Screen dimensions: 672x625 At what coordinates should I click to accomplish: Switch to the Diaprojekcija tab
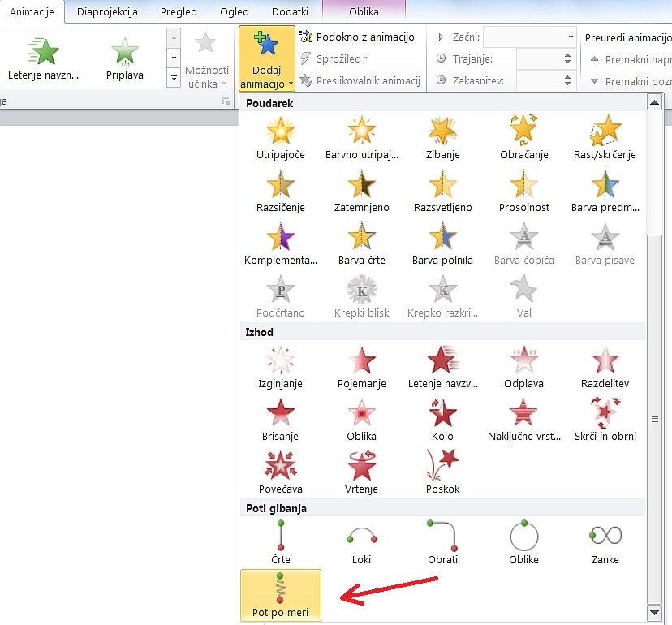tap(107, 12)
